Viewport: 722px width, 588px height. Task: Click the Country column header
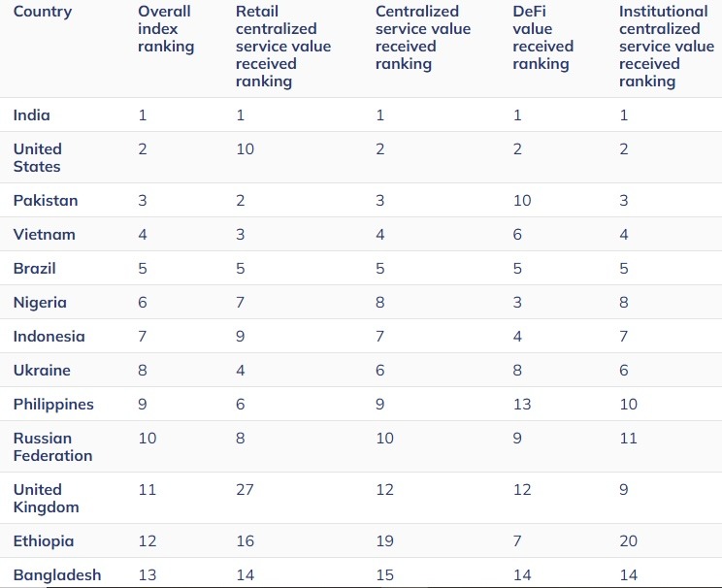click(43, 13)
